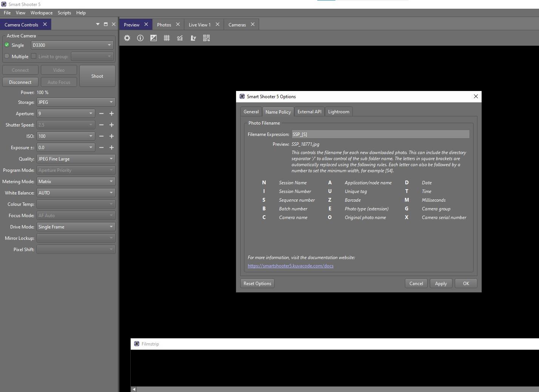Close the Photos tab
This screenshot has width=539, height=392.
pyautogui.click(x=178, y=24)
